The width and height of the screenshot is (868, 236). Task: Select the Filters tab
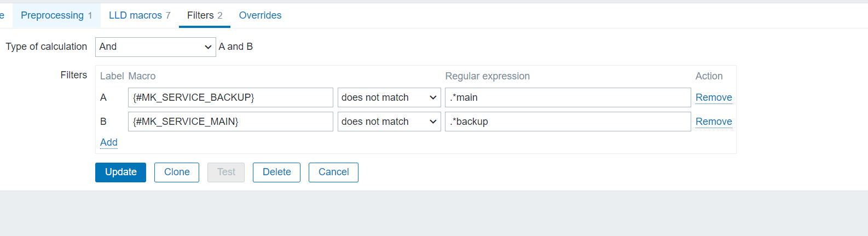tap(204, 15)
